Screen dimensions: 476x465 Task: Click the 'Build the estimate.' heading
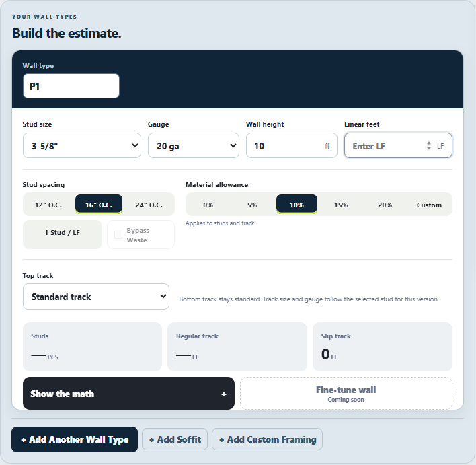click(x=67, y=33)
